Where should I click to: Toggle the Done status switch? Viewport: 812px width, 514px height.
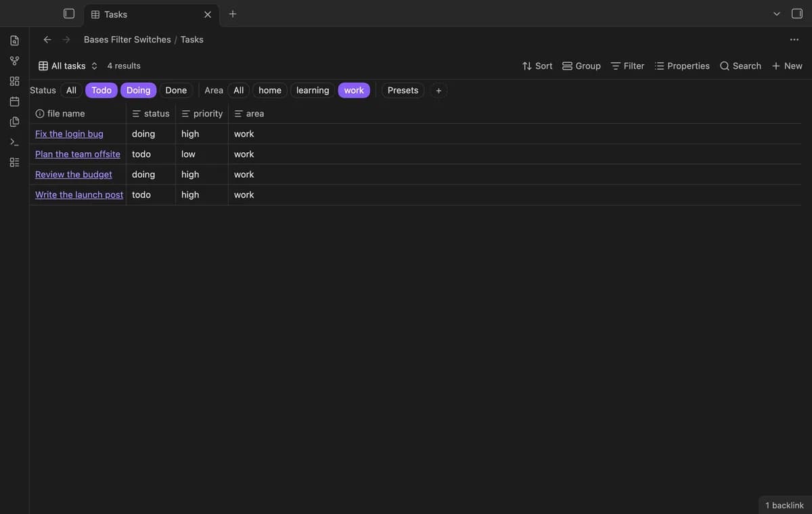point(176,91)
